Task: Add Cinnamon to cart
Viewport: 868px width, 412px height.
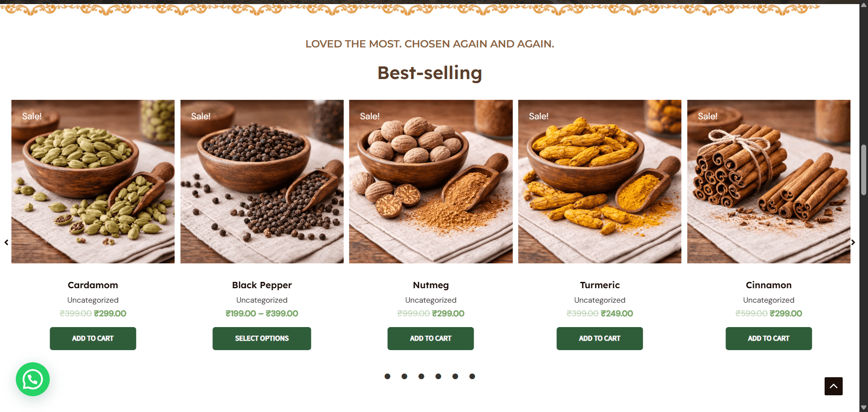Action: pos(769,338)
